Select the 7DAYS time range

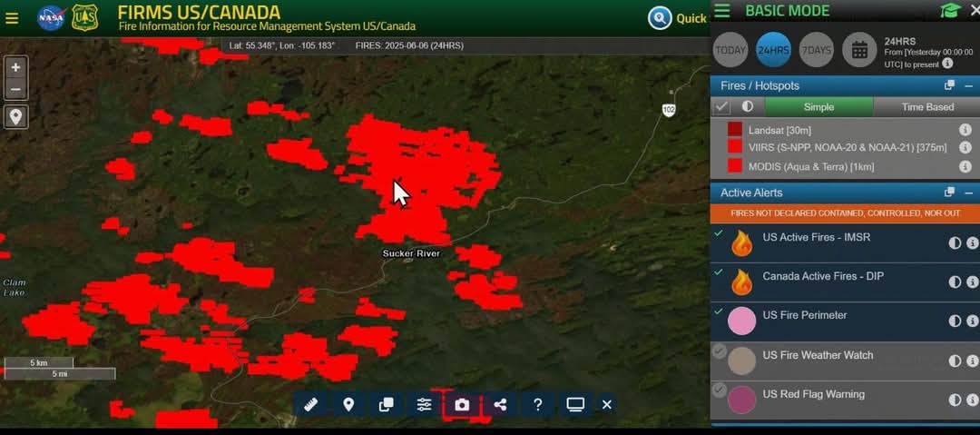[817, 50]
